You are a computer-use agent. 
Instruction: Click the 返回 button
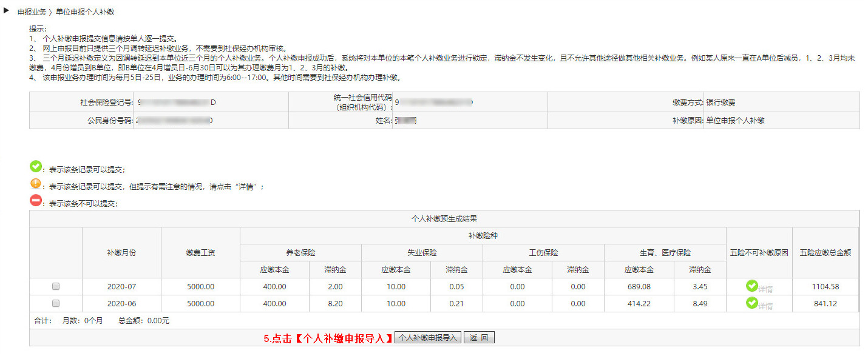click(x=479, y=338)
